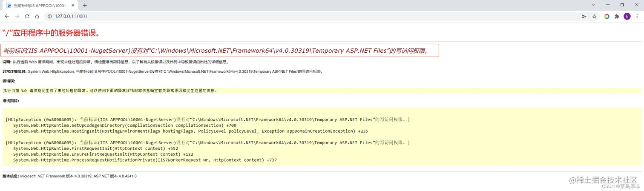Open the Chrome three-dot menu

click(637, 17)
